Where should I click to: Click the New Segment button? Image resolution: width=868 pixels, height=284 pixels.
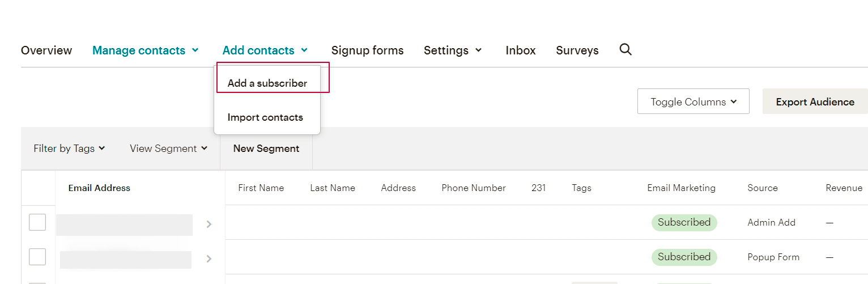tap(266, 149)
